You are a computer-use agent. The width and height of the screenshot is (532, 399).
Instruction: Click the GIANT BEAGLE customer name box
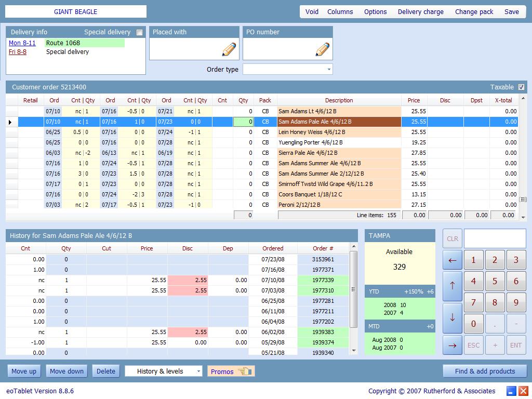pos(76,11)
